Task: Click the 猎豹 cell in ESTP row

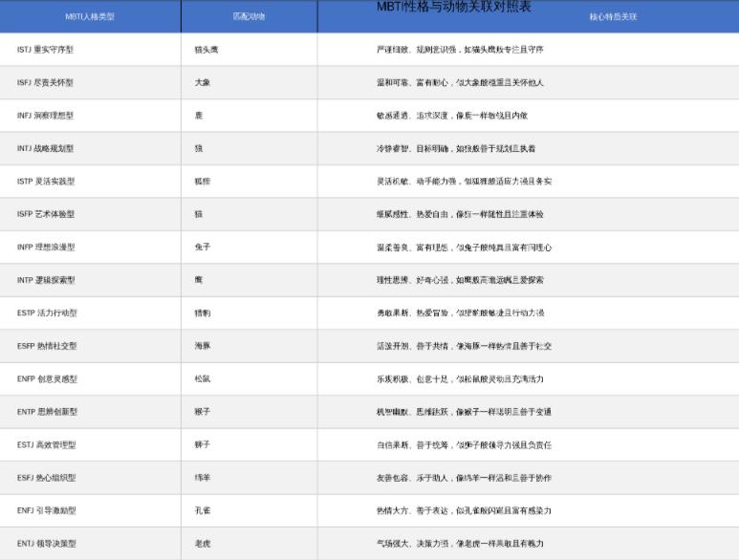Action: (x=203, y=313)
